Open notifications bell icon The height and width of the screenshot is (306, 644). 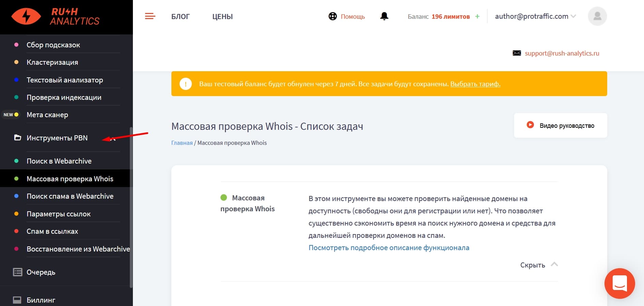point(384,16)
